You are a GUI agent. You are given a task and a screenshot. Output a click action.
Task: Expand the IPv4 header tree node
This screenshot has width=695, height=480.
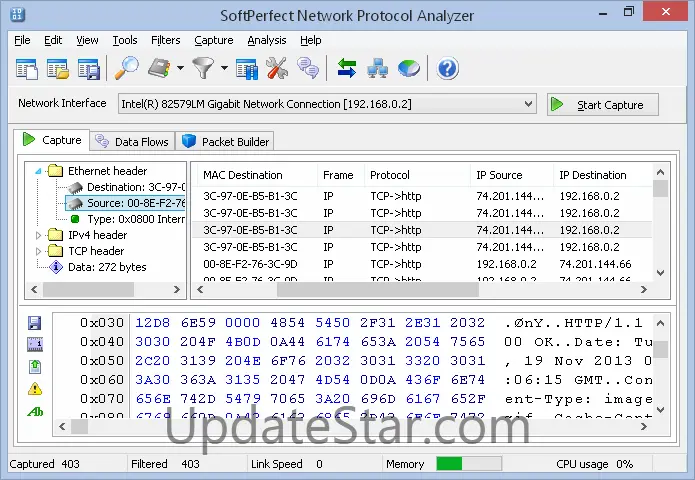point(38,235)
